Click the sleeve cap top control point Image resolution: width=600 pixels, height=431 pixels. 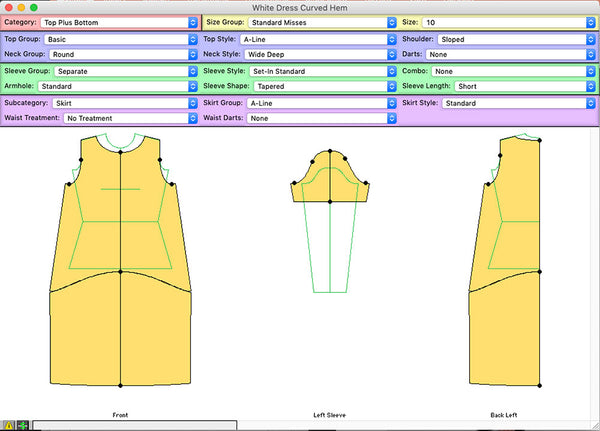click(330, 151)
